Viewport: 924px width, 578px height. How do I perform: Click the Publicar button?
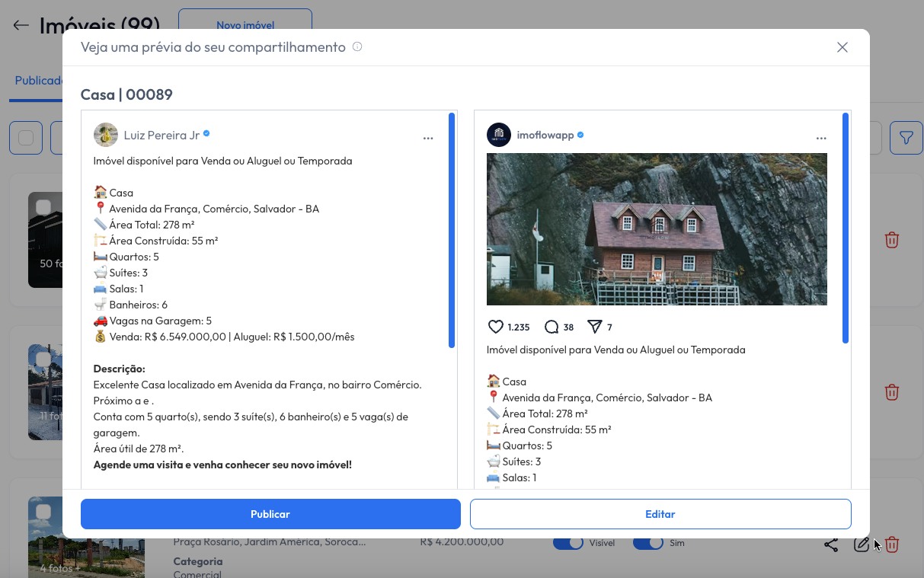coord(270,514)
